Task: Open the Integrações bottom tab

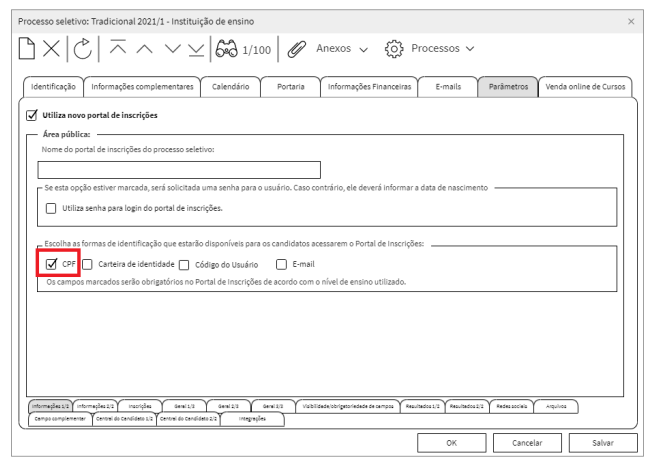Action: click(x=252, y=419)
